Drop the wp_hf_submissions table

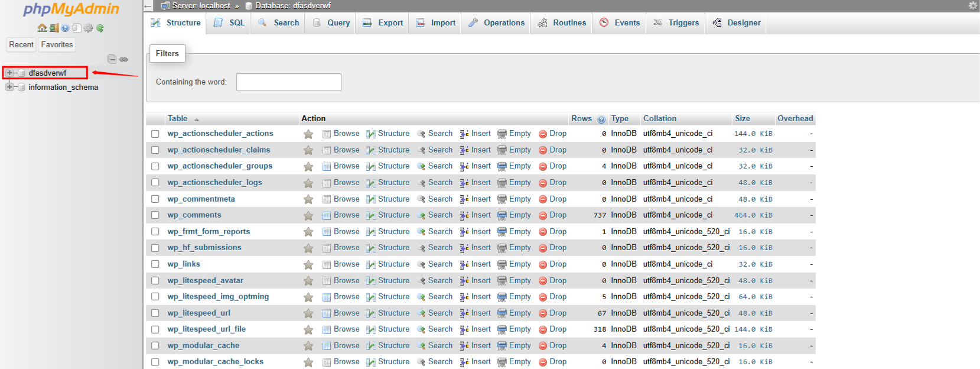tap(557, 248)
